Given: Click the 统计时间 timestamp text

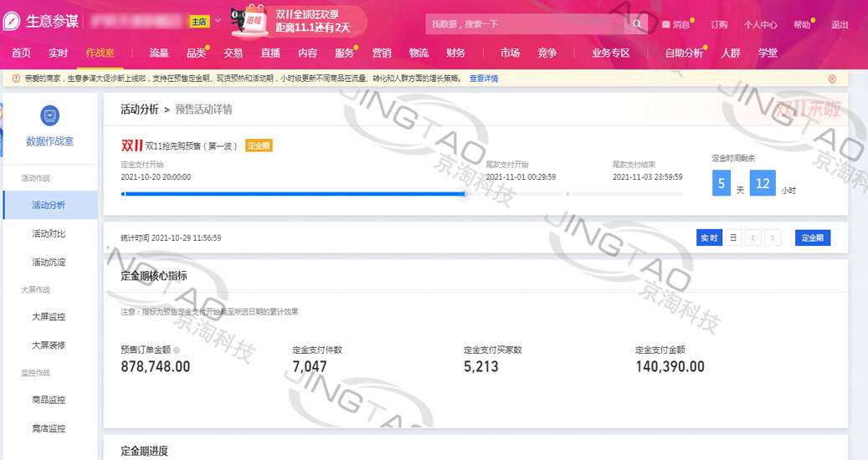Looking at the screenshot, I should tap(171, 238).
